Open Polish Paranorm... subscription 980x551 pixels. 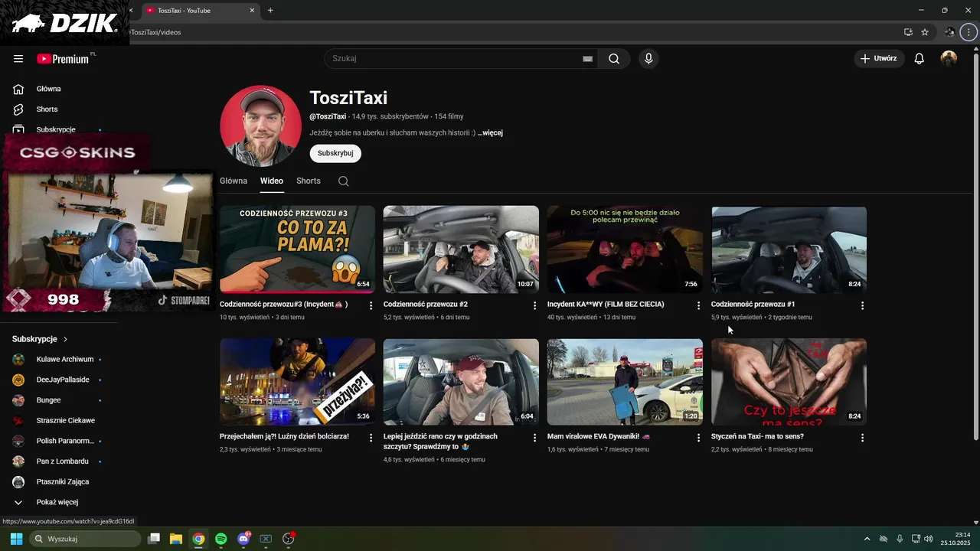[x=65, y=441]
